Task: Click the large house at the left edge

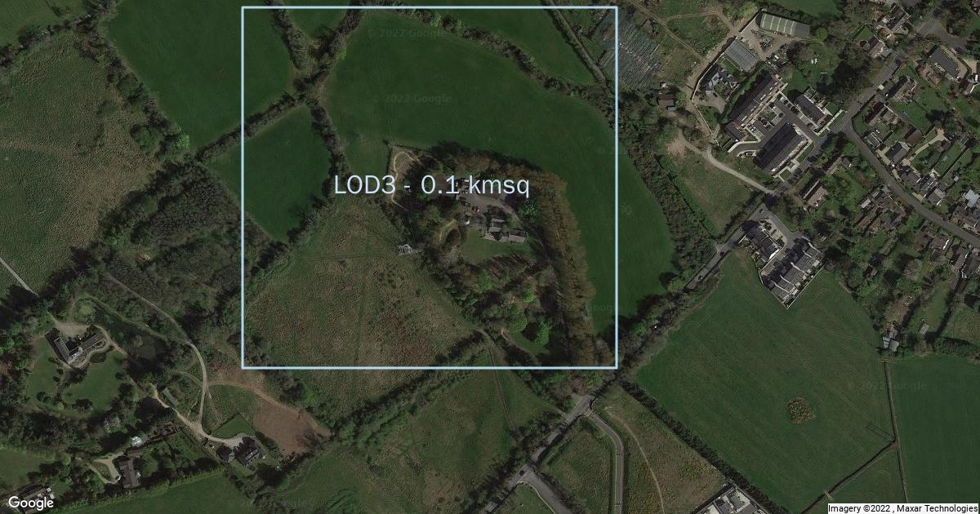Action: [x=74, y=347]
